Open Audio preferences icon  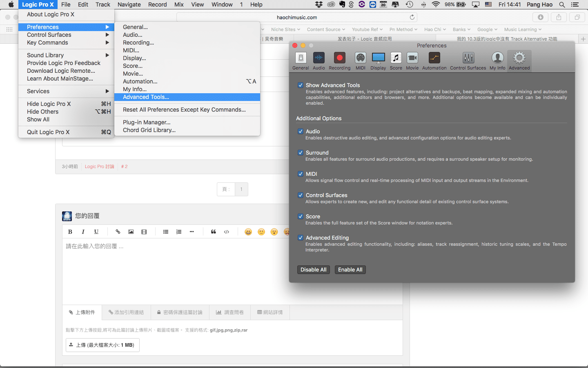click(319, 61)
